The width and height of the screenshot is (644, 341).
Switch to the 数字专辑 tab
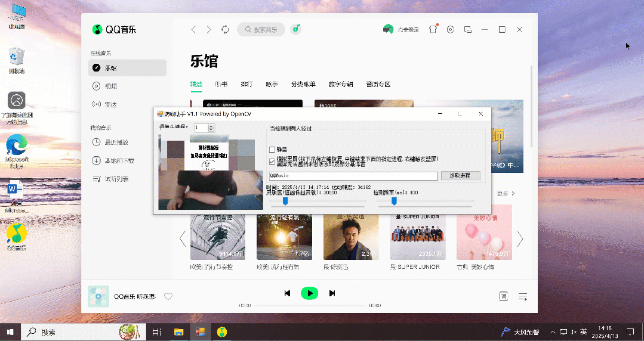341,84
